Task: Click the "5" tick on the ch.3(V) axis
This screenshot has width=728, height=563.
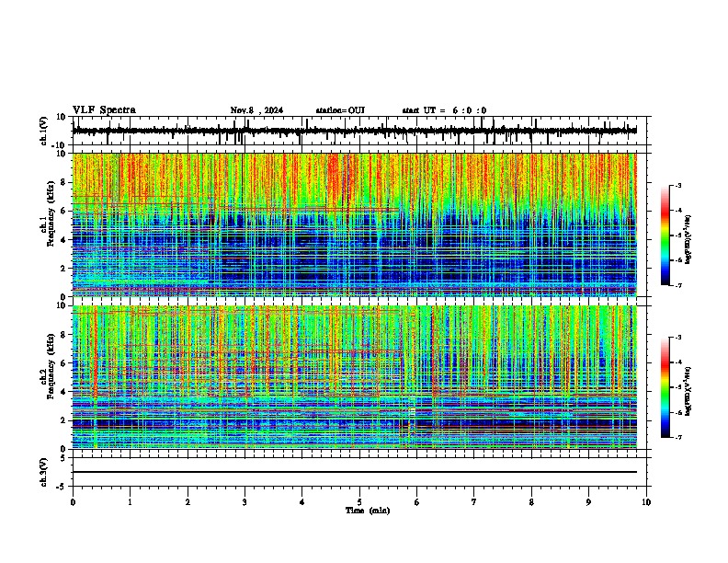Action: click(63, 458)
